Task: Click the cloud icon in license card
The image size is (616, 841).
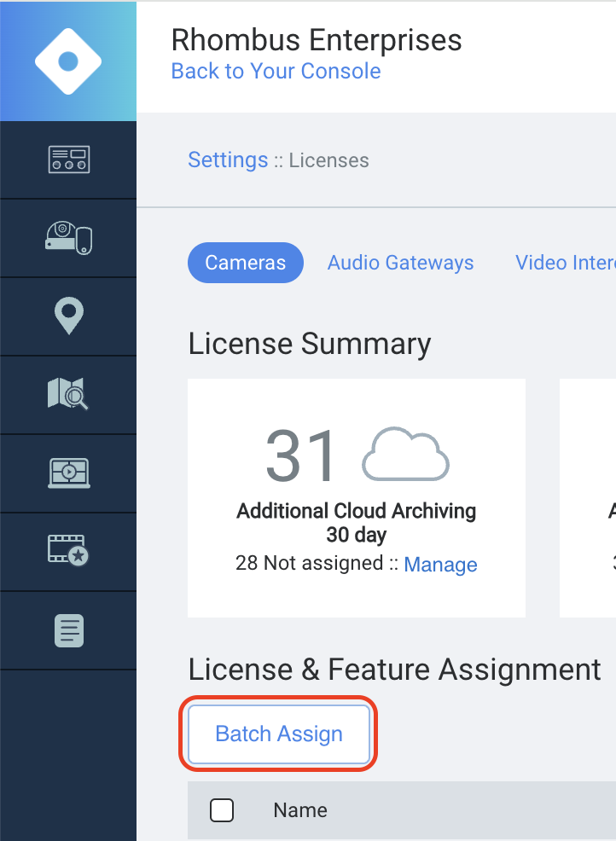Action: [405, 454]
